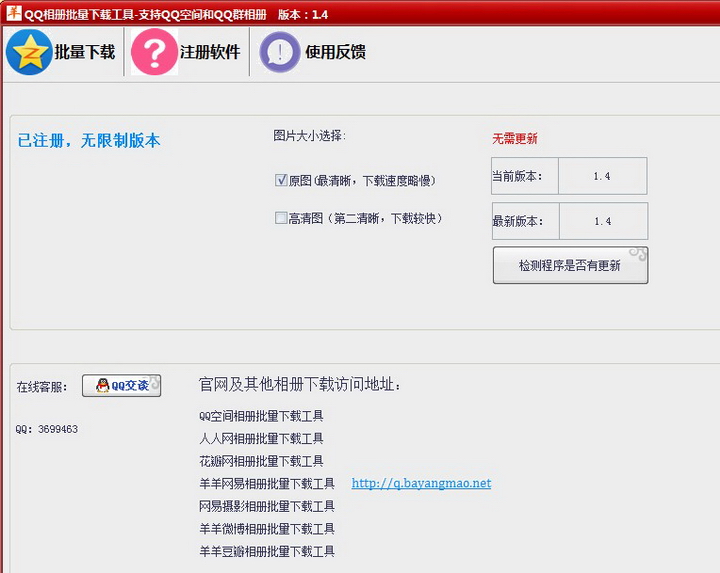Open the 花瓣网相册批量下载工具 link
This screenshot has width=720, height=573.
261,461
